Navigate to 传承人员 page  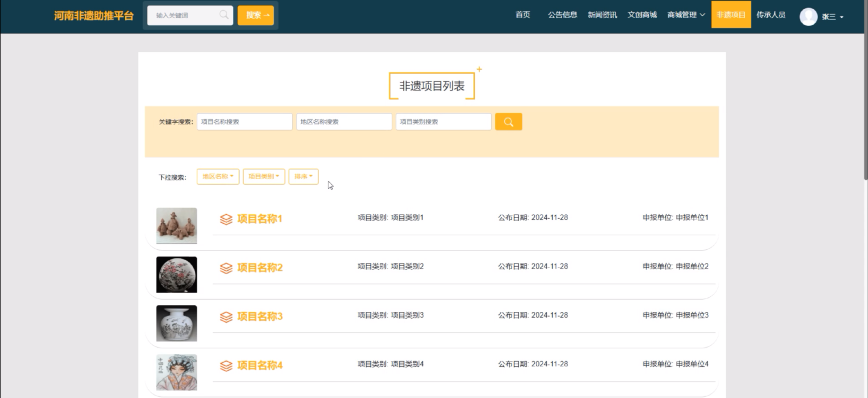click(770, 15)
